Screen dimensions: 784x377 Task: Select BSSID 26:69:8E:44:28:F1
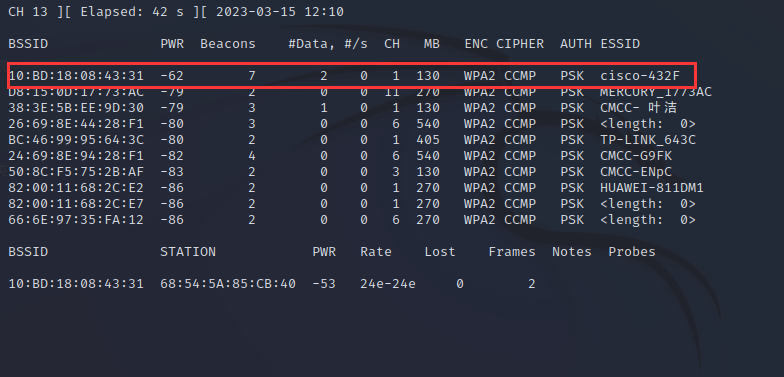point(76,124)
